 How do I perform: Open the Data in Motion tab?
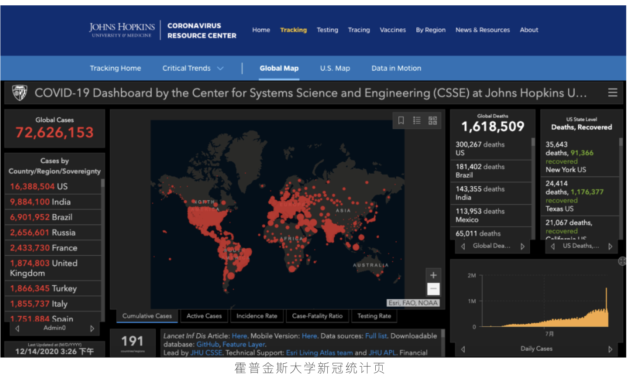point(396,68)
